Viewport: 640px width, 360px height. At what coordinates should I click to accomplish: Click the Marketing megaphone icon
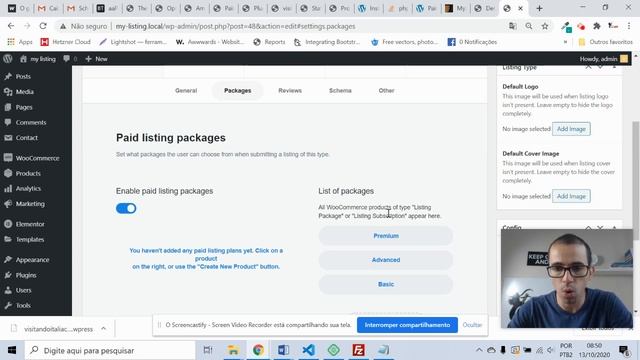point(8,204)
